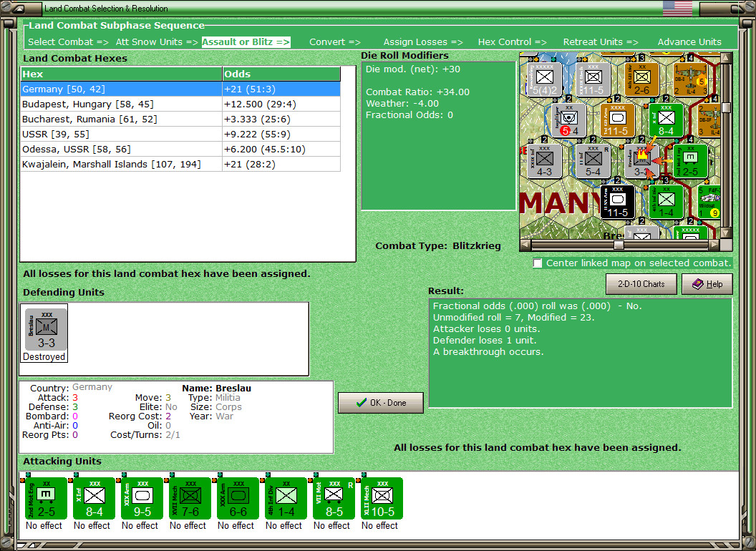The width and height of the screenshot is (756, 551).
Task: Click the map's horizontal scrollbar thumb
Action: tap(619, 245)
